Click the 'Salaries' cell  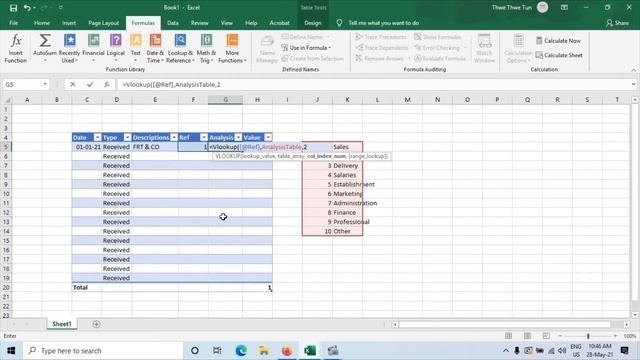tap(347, 175)
